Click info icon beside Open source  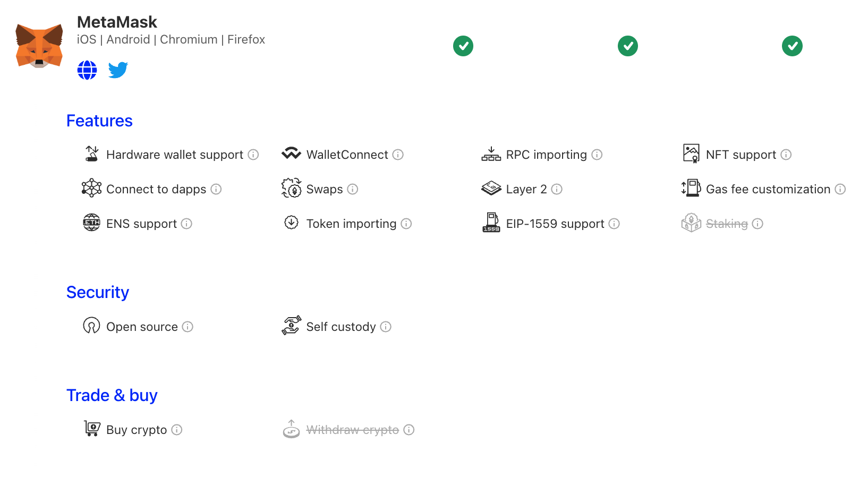tap(188, 327)
